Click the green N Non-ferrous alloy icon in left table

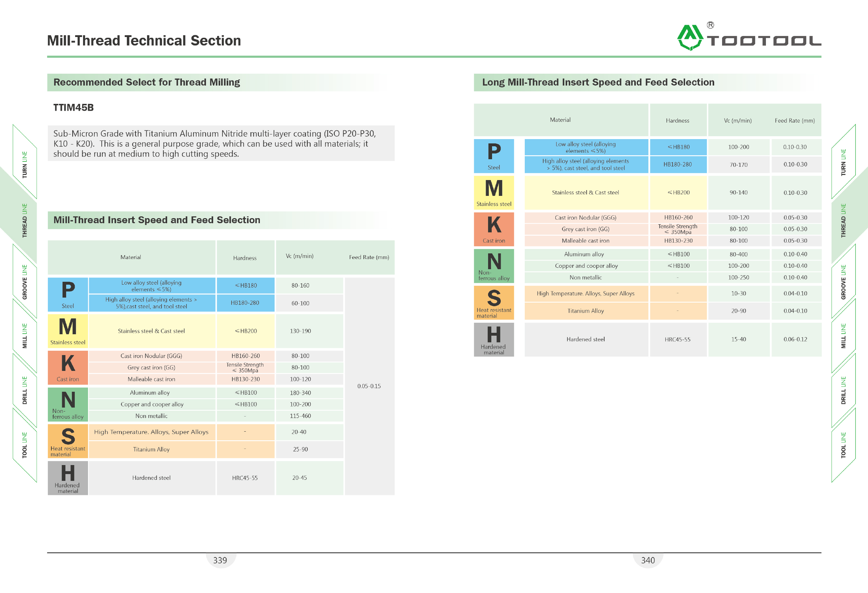(x=68, y=404)
